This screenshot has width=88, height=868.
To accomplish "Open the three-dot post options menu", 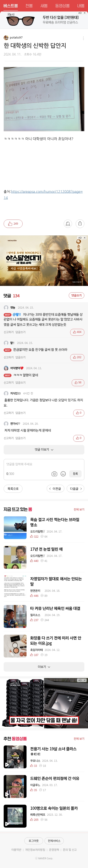I will tap(83, 38).
